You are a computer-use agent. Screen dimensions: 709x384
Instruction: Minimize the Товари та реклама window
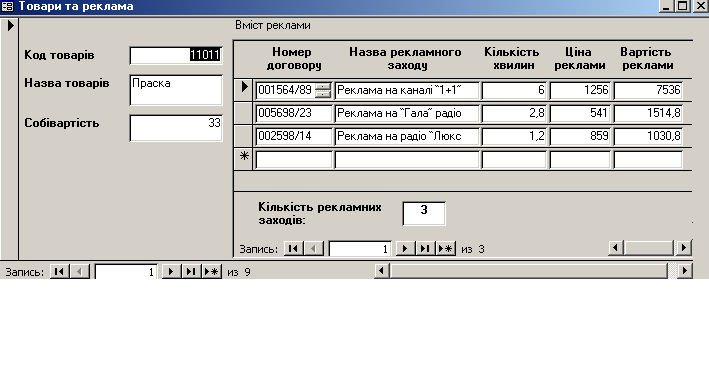(x=666, y=6)
